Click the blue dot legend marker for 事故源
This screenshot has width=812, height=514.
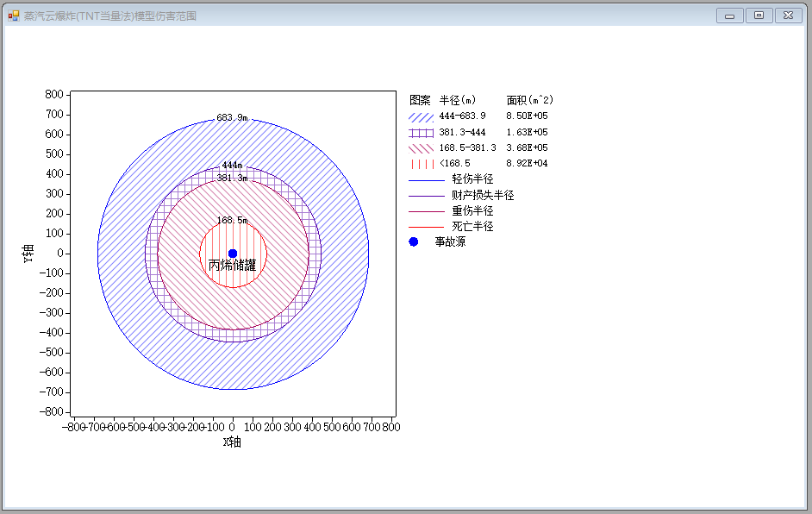(413, 242)
